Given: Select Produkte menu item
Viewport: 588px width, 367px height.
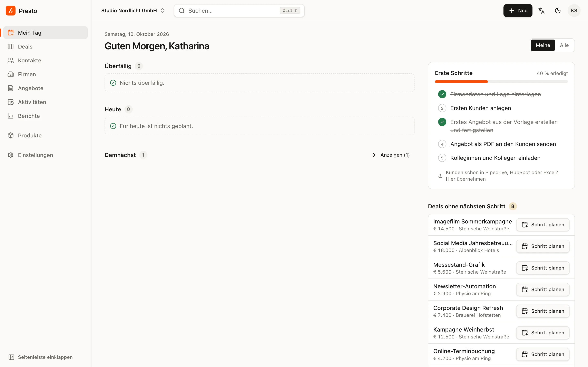Looking at the screenshot, I should 46,135.
